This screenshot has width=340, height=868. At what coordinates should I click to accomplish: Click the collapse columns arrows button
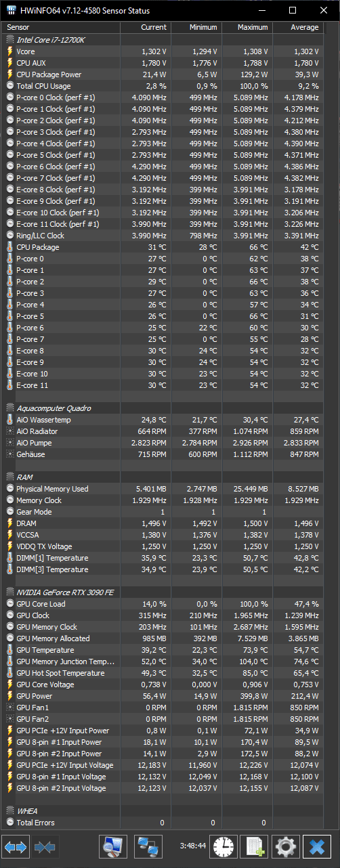coord(45,846)
